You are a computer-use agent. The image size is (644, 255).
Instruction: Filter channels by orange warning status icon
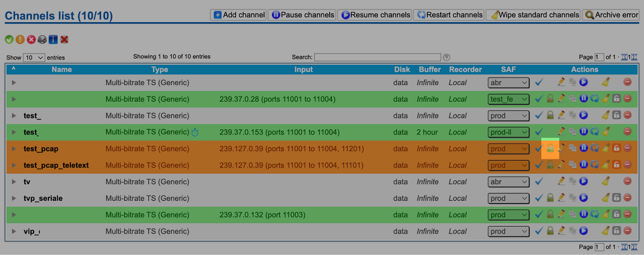click(20, 40)
